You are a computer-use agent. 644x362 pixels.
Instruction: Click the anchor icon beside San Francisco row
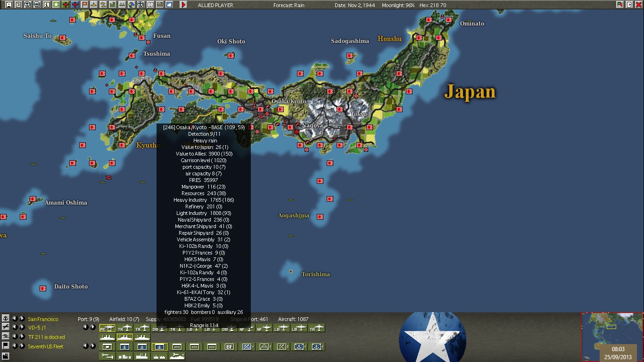[x=6, y=318]
